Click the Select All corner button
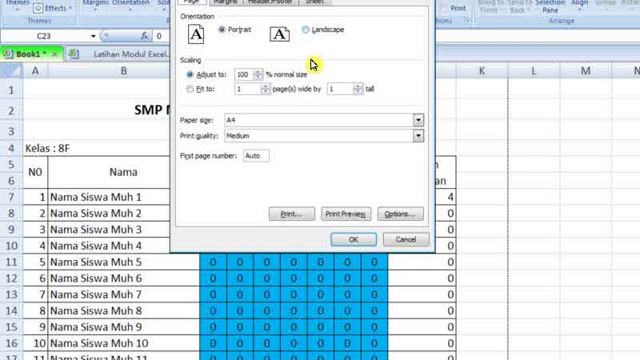 [x=11, y=71]
